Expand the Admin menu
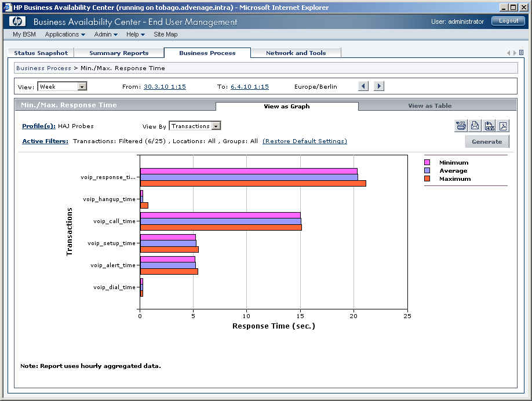The image size is (532, 401). 106,34
